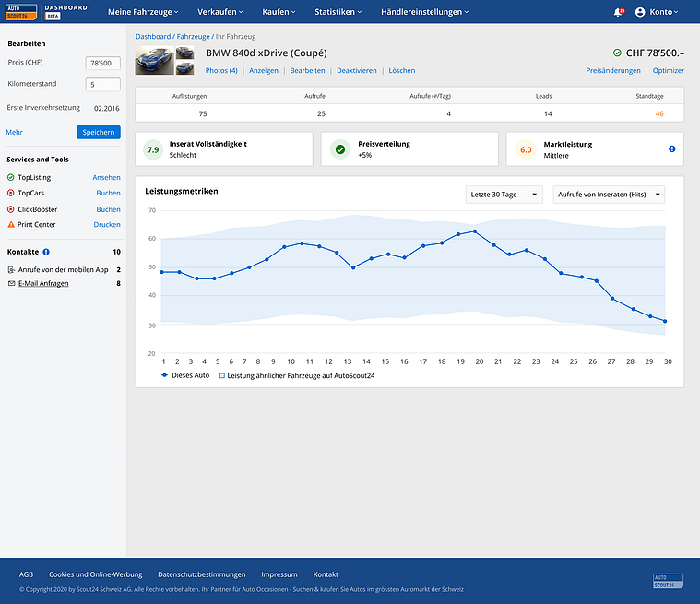Click the Konto user avatar icon
The width and height of the screenshot is (700, 604).
coord(640,12)
